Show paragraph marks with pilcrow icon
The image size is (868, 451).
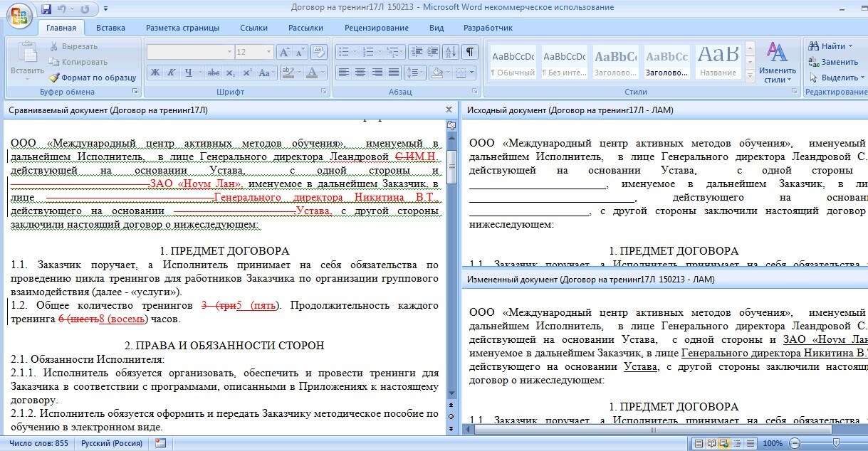470,52
